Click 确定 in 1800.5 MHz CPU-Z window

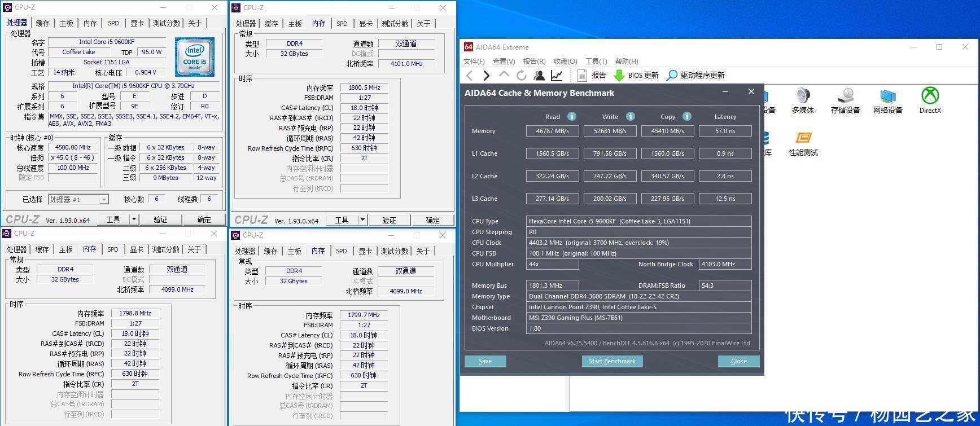coord(432,220)
